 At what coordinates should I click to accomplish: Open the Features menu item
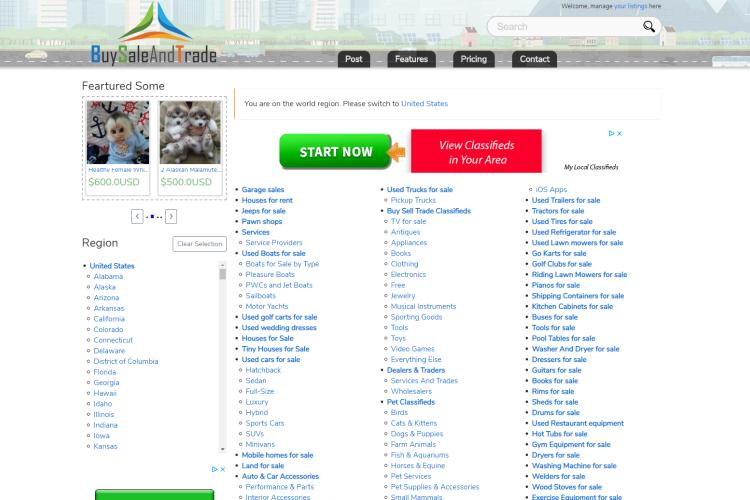coord(411,59)
